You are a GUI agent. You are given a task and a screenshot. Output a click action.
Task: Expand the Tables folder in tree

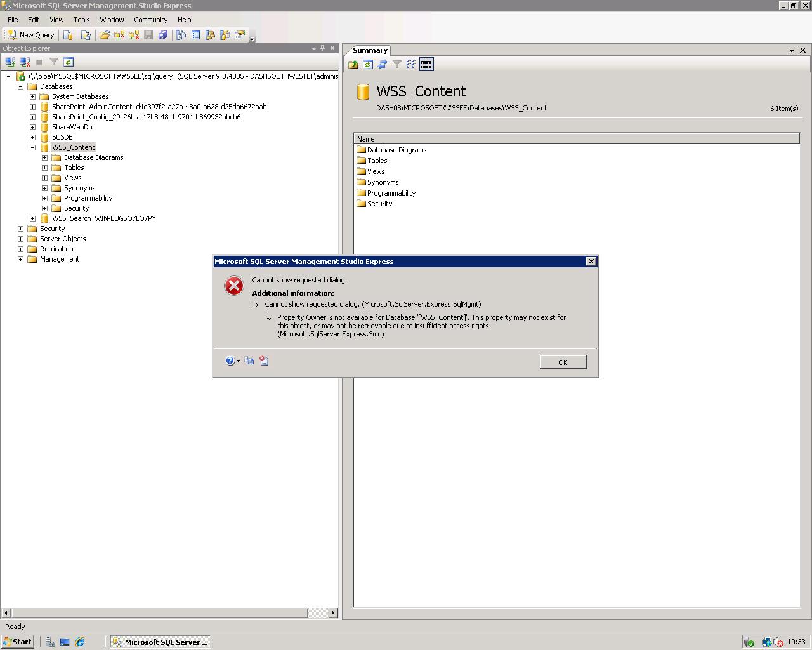44,168
